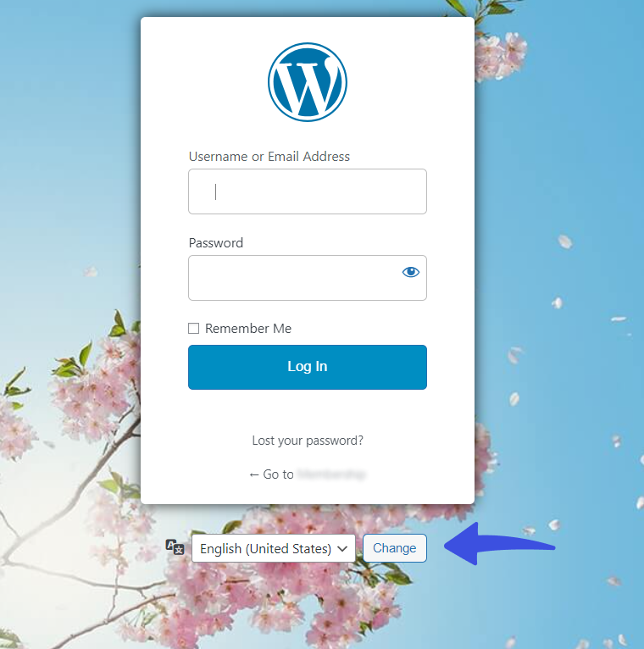
Task: Click the blue arrow pointing at Change
Action: click(x=499, y=545)
